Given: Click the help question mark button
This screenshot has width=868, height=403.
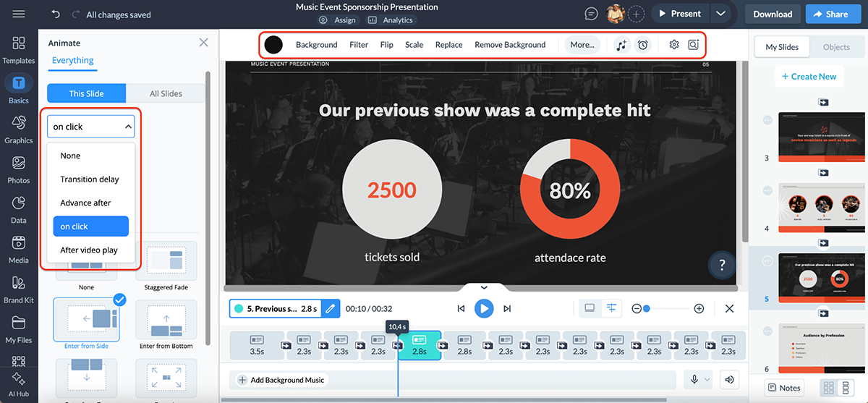Looking at the screenshot, I should [x=722, y=266].
